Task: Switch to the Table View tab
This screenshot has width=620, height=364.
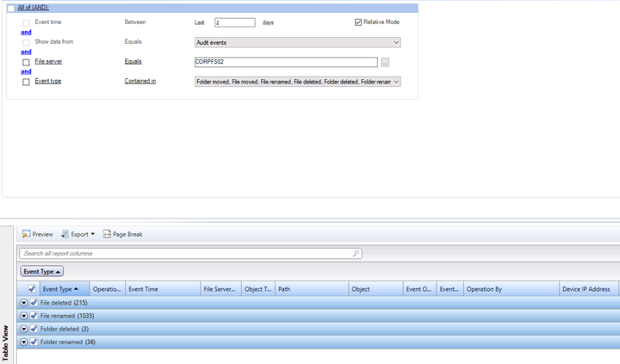Action: [7, 342]
